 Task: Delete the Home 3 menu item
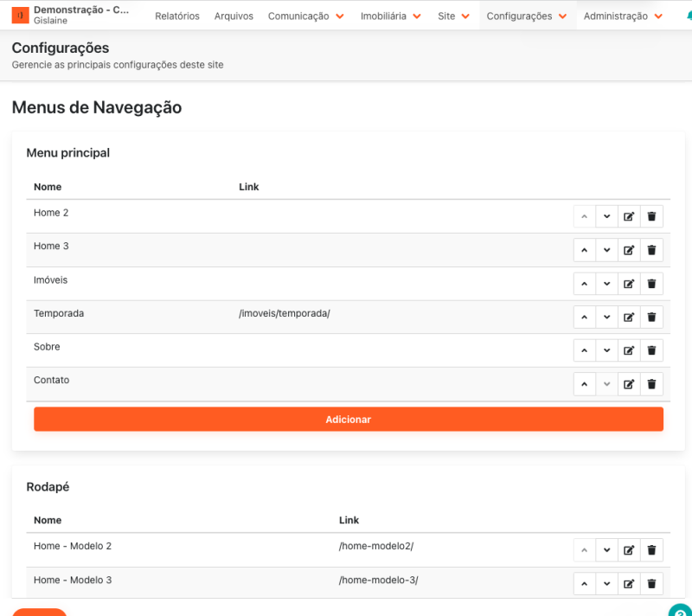(651, 250)
